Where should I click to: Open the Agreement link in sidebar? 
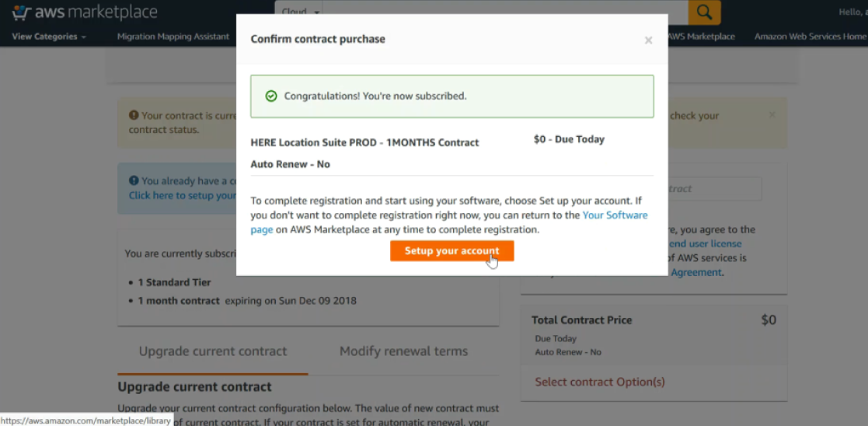point(696,273)
